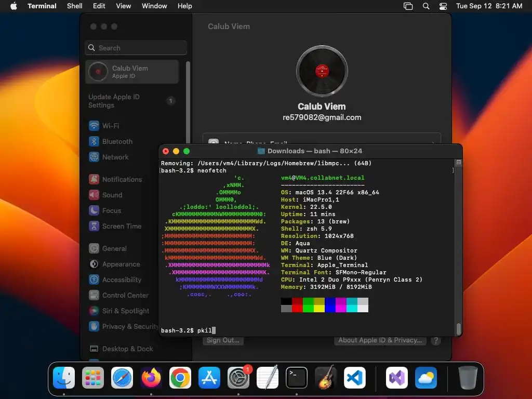Viewport: 532px width, 399px height.
Task: Click the Terminal window scrollbar thumb
Action: pos(459,329)
